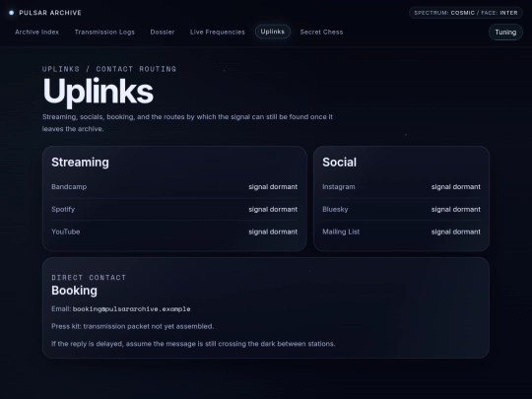Click the page intro description paragraph
The height and width of the screenshot is (399, 532).
[x=187, y=123]
